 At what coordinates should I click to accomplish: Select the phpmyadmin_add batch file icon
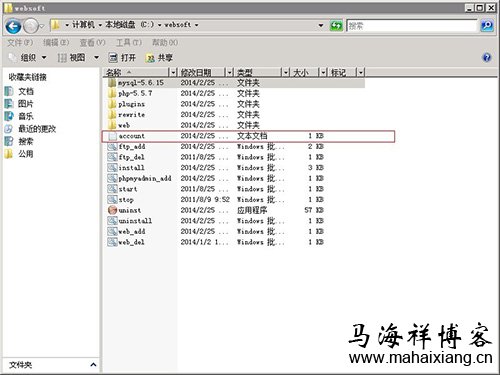pos(112,178)
